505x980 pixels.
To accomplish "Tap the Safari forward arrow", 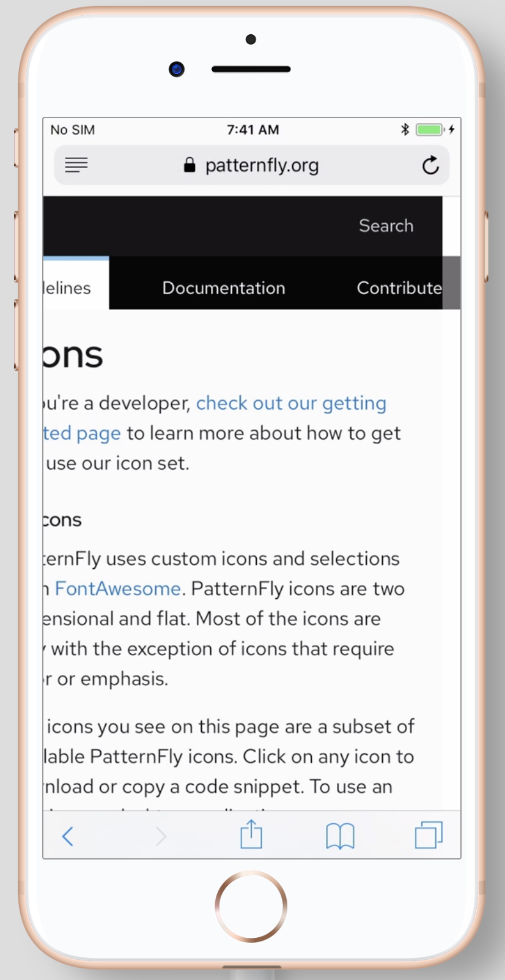I will pos(161,836).
